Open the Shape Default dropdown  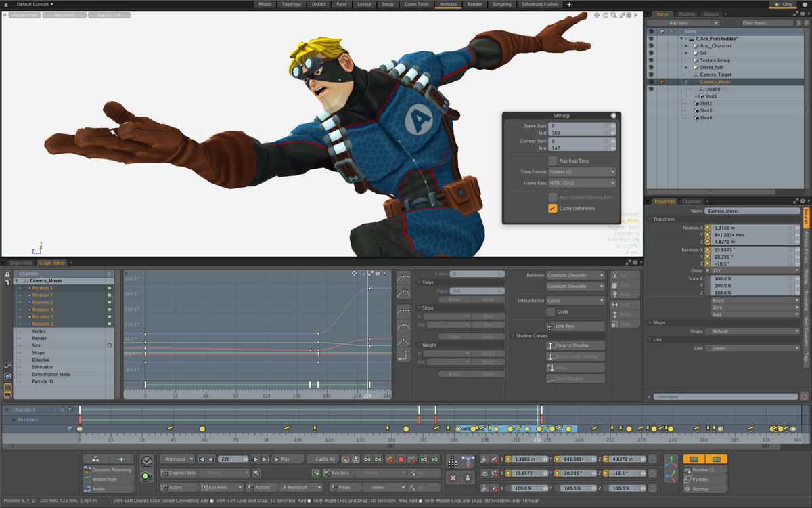click(755, 331)
